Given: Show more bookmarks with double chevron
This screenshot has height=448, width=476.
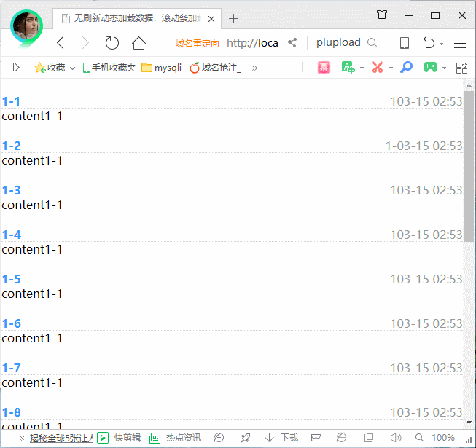Looking at the screenshot, I should pyautogui.click(x=254, y=68).
